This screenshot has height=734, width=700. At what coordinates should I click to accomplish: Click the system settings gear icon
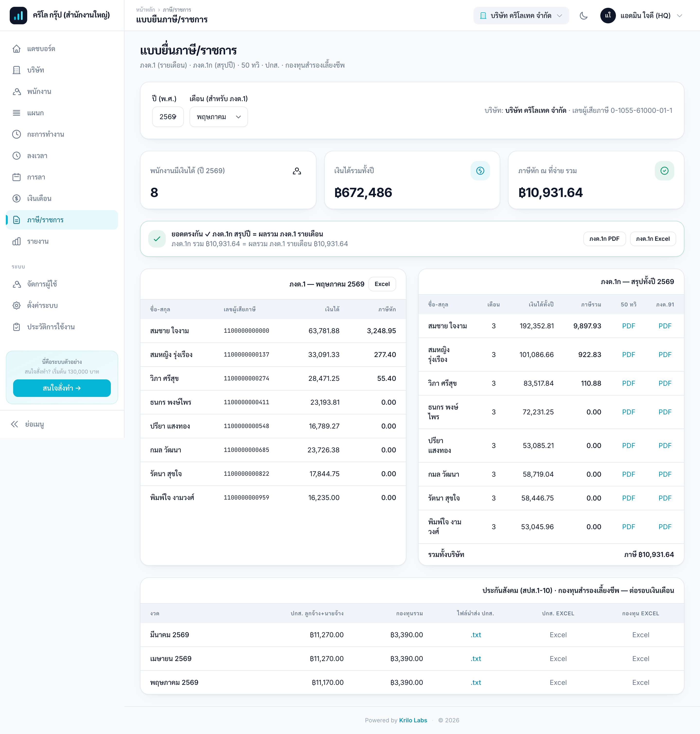pos(17,305)
